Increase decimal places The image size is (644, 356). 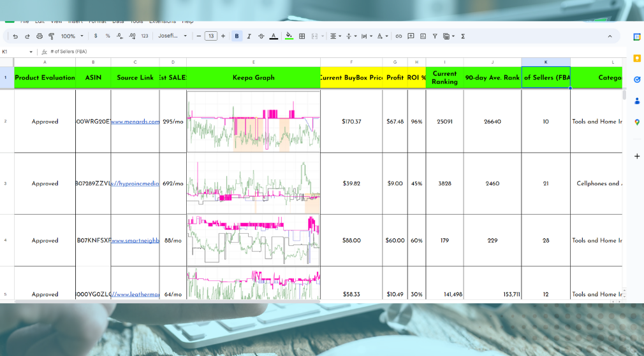[132, 36]
